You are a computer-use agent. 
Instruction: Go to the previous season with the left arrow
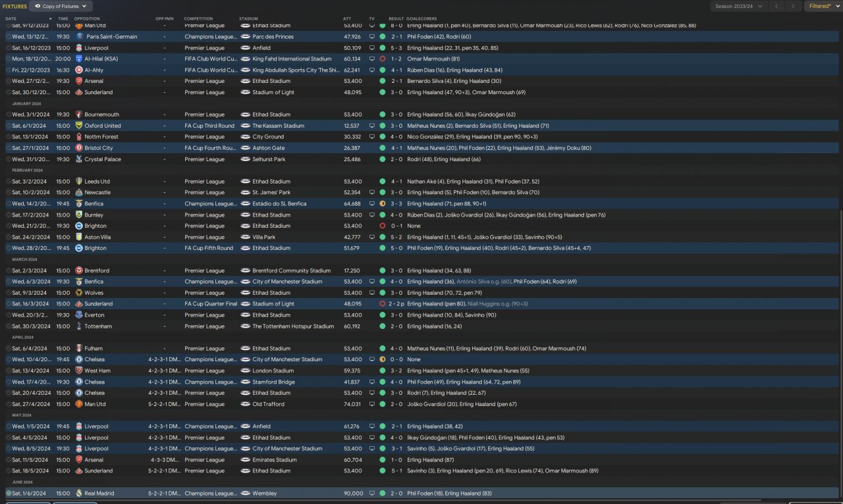776,6
